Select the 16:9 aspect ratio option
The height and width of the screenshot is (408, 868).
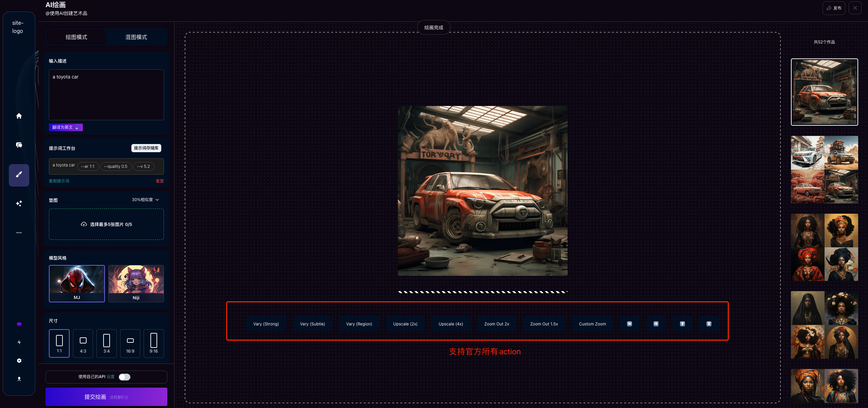(130, 343)
